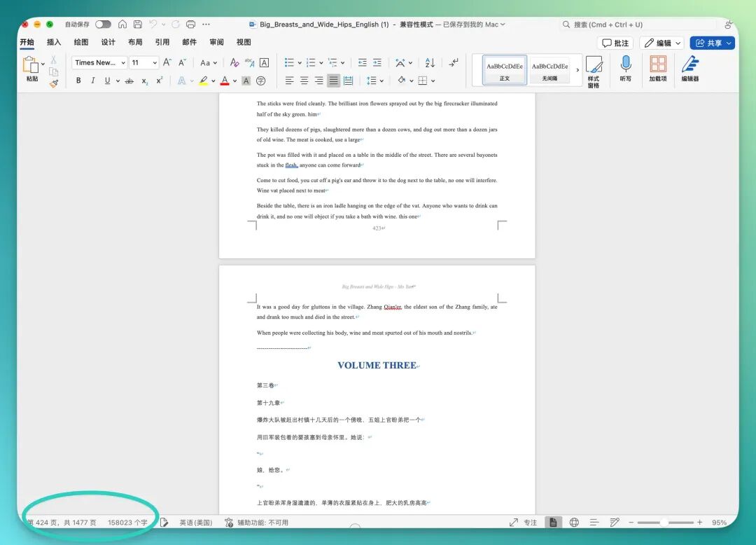Viewport: 756px width, 545px height.
Task: Select the No Spacing style
Action: [549, 71]
